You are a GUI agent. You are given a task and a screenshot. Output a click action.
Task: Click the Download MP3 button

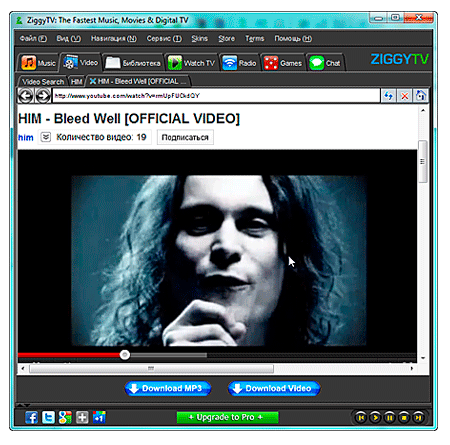[x=168, y=388]
